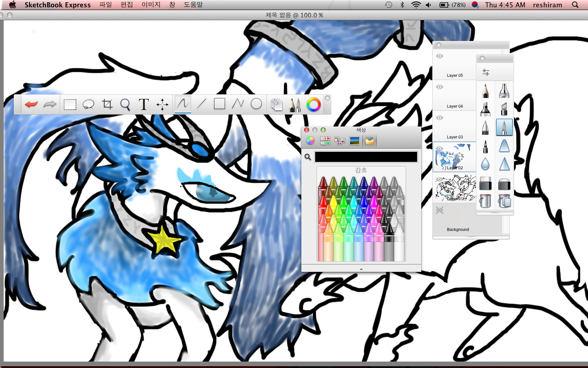Switch to crayons tab in 색상 panel
This screenshot has height=368, width=588.
(x=370, y=141)
